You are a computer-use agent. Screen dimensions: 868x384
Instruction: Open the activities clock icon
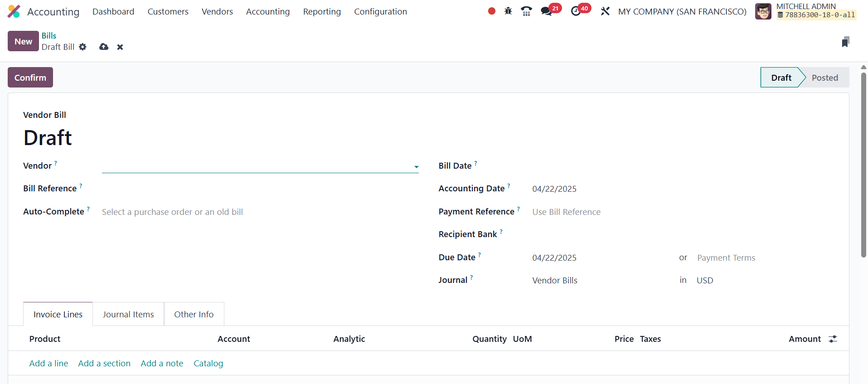pyautogui.click(x=576, y=11)
